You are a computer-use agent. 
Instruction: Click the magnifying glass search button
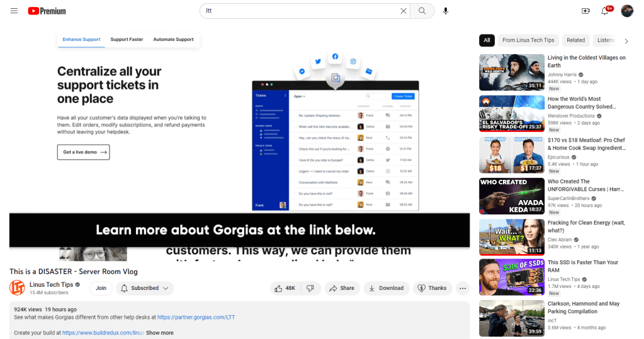(x=422, y=11)
